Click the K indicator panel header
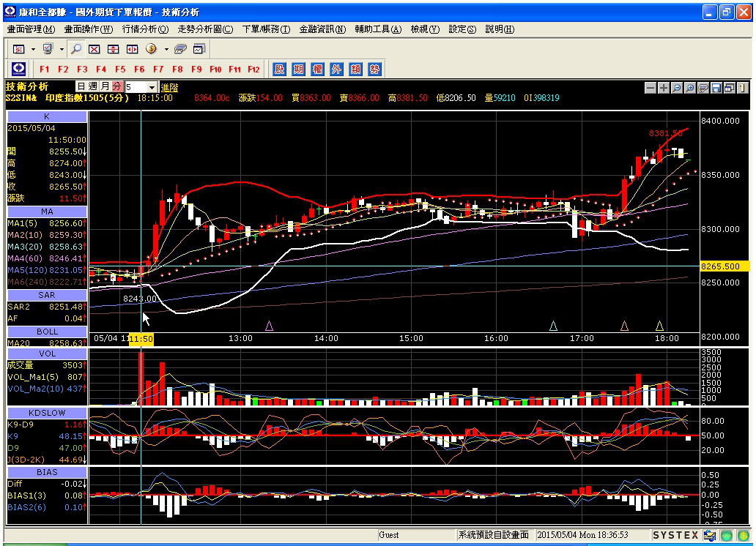This screenshot has width=756, height=546. [47, 116]
